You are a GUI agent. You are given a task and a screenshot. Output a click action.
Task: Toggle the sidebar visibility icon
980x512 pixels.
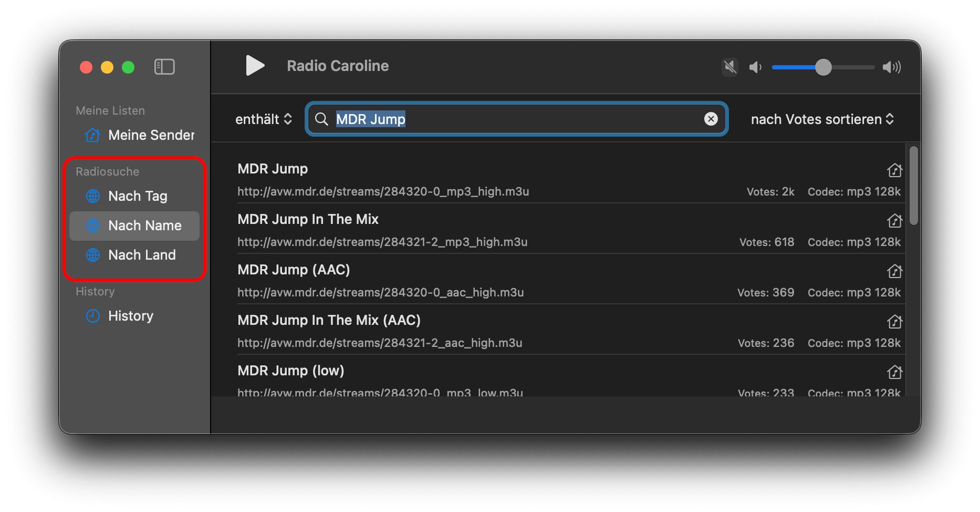coord(164,67)
